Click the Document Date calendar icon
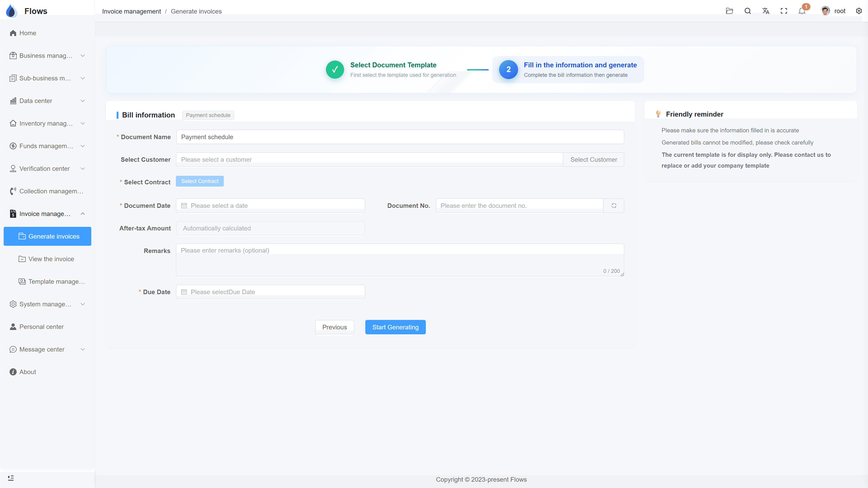Screen dimensions: 868x488 [x=184, y=206]
